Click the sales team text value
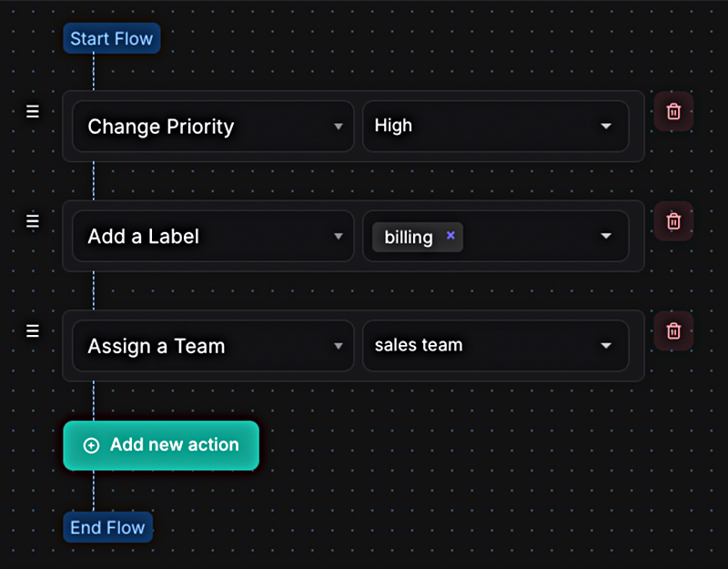728x569 pixels. [419, 345]
